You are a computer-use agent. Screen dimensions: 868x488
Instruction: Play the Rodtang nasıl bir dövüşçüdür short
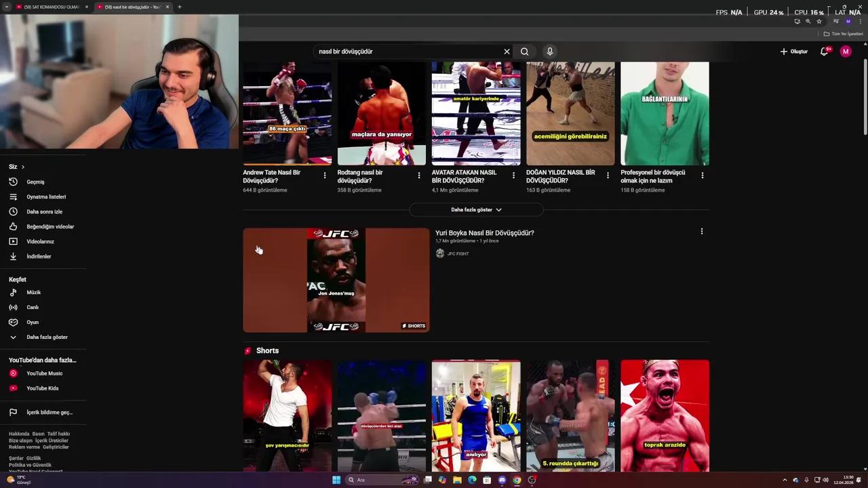click(382, 113)
